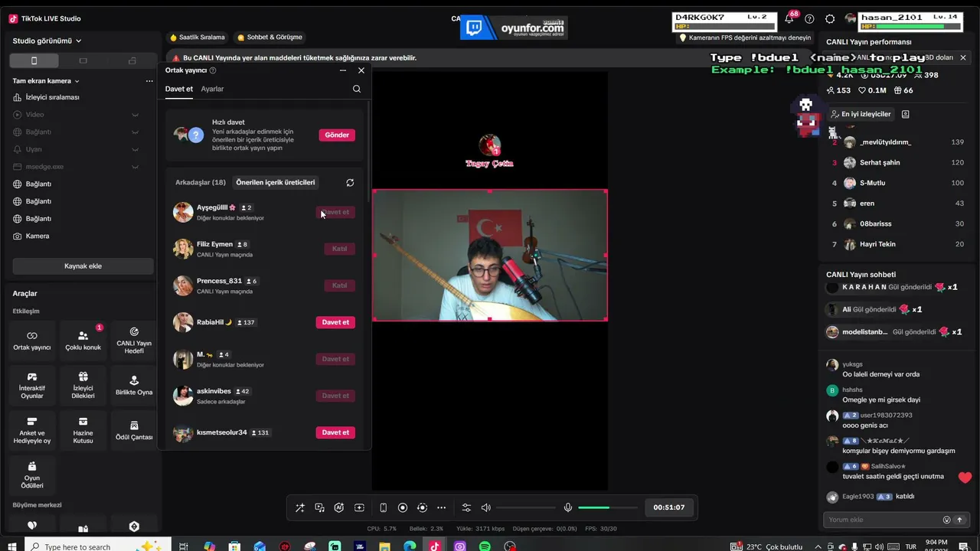Click the add-scene icon in bottom toolbar

tap(359, 507)
